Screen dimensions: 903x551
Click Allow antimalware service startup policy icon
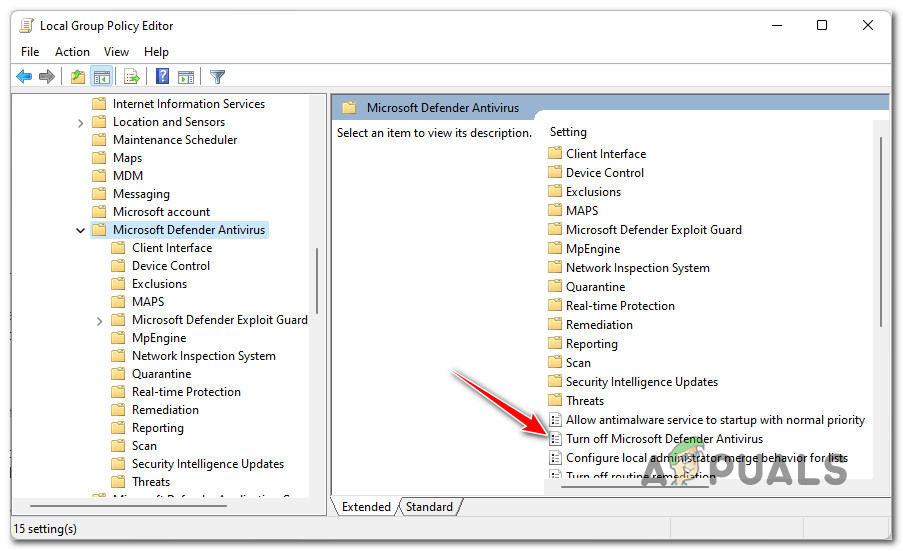555,420
